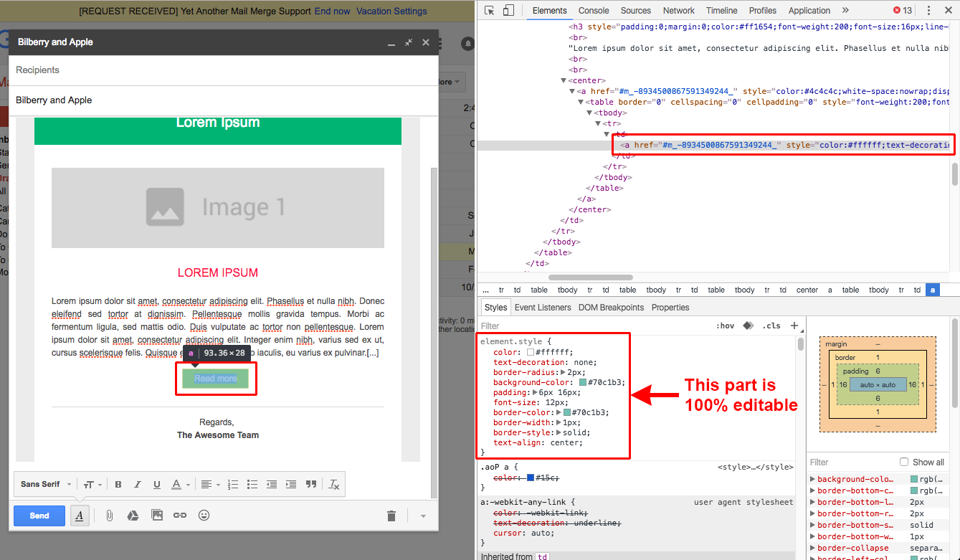Image resolution: width=960 pixels, height=560 pixels.
Task: Click the Vacation Settings link
Action: (x=391, y=11)
